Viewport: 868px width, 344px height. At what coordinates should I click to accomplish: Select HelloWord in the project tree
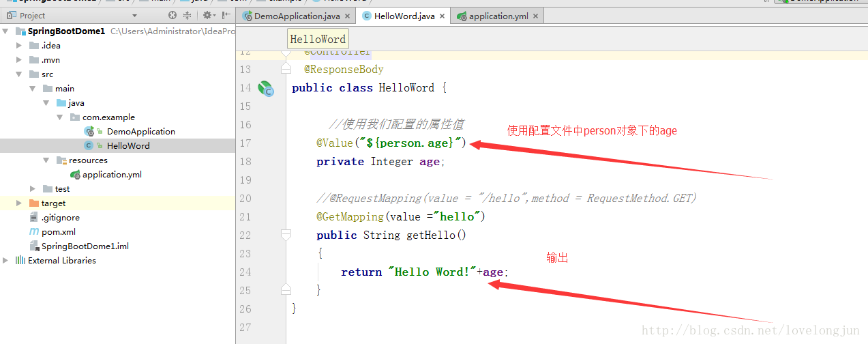[128, 145]
